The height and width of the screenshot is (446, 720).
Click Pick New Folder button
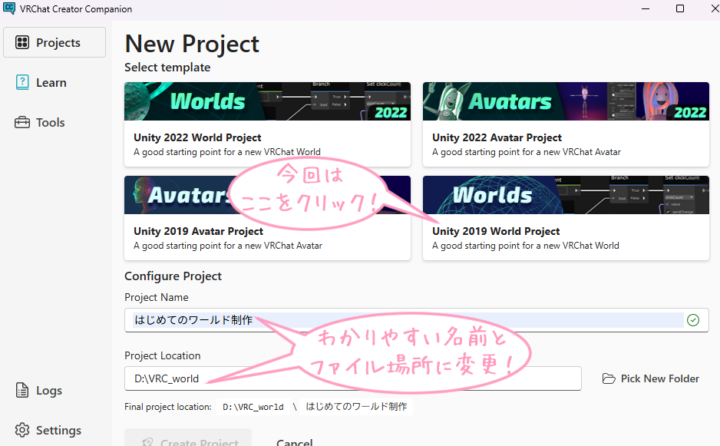click(x=651, y=378)
